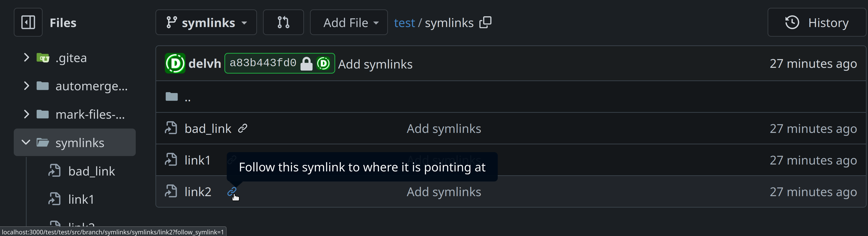Screen dimensions: 868x236
Task: Click the symlink file icon before link1
Action: [171, 159]
